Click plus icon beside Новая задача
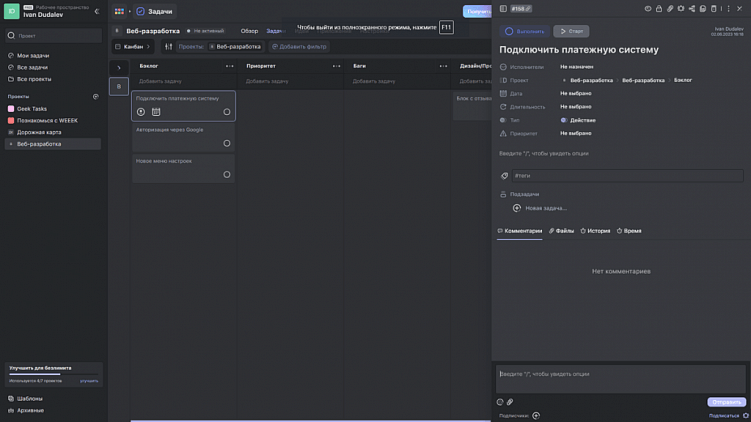This screenshot has height=422, width=751. point(517,208)
